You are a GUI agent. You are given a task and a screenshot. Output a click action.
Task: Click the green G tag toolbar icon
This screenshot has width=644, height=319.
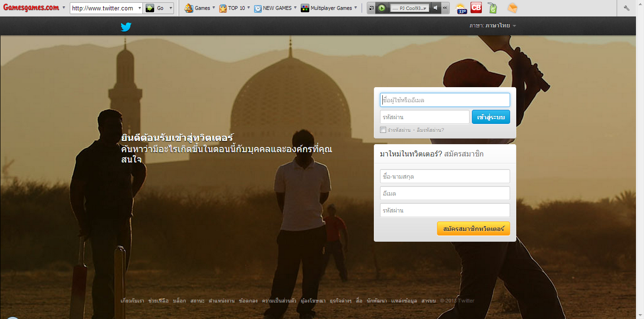492,8
